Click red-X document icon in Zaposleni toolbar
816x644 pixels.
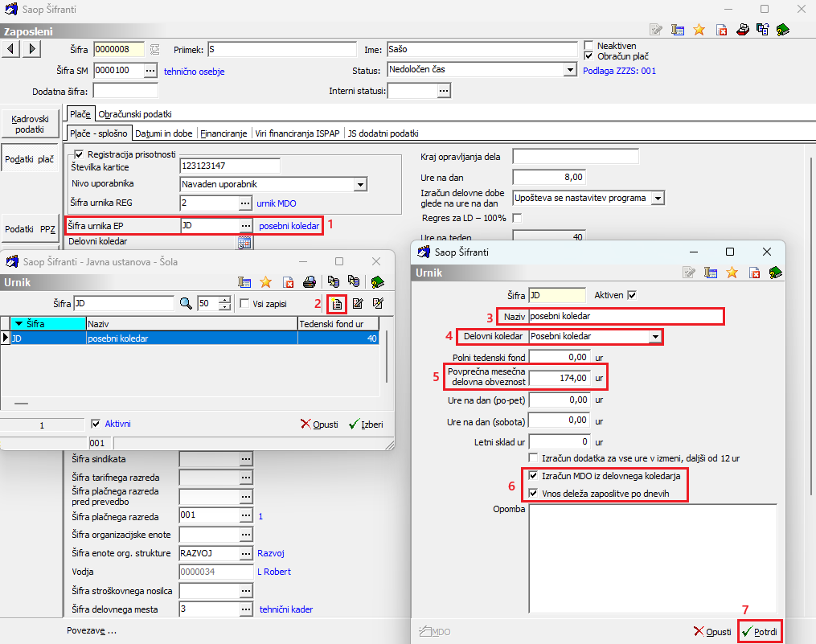(x=721, y=30)
